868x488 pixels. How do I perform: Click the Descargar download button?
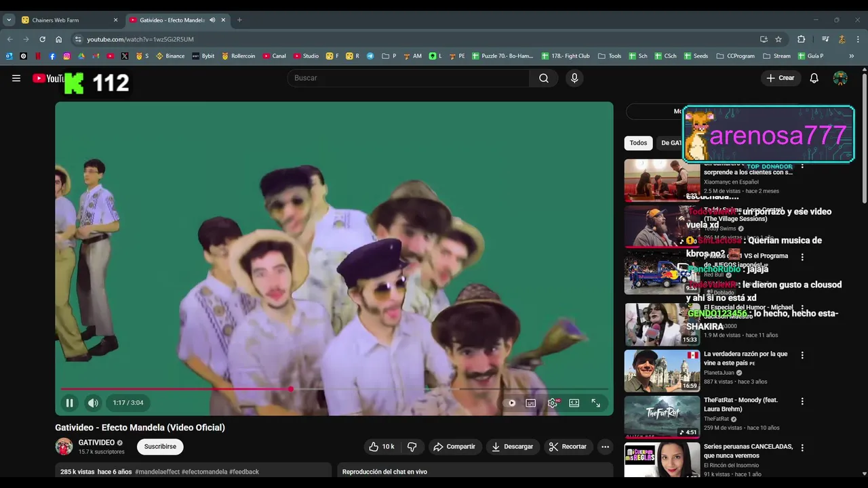512,447
